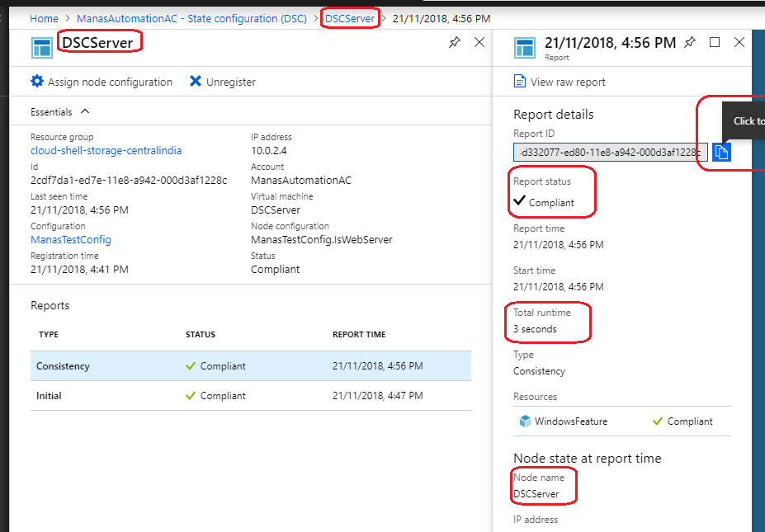Pin the DSCServer blade
This screenshot has width=765, height=532.
click(x=454, y=42)
